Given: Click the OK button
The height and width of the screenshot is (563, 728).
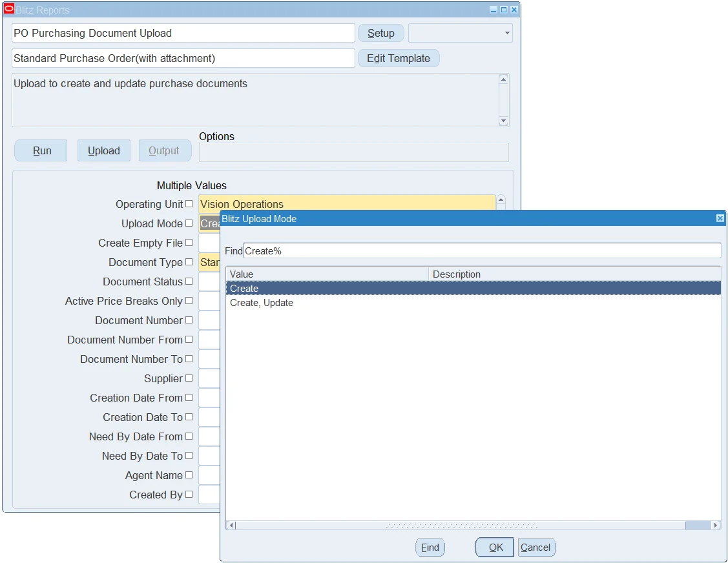Looking at the screenshot, I should coord(494,548).
